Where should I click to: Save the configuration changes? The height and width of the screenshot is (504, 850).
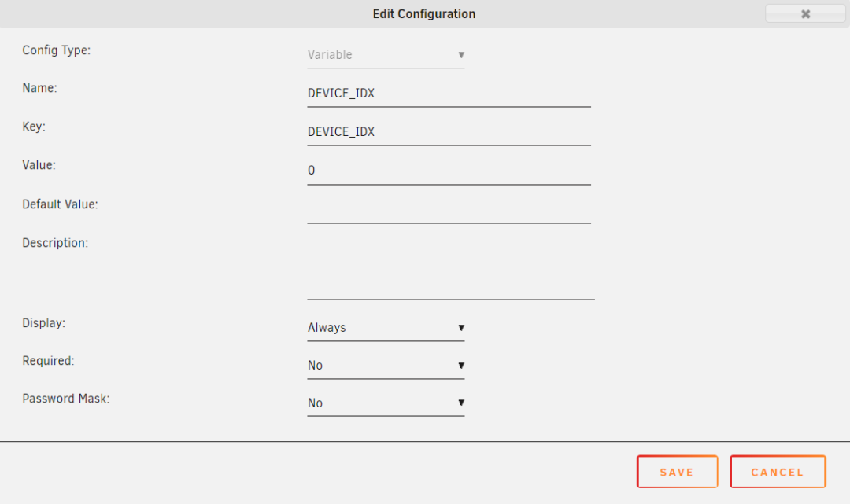[677, 472]
